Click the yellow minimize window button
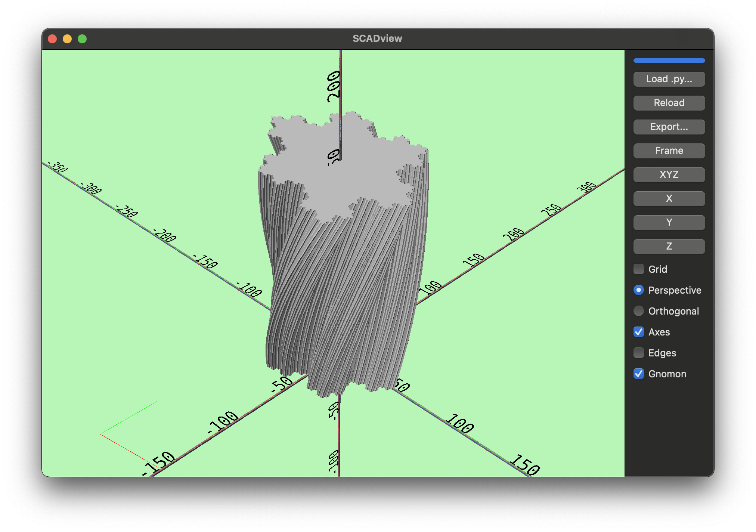756x532 pixels. click(67, 39)
